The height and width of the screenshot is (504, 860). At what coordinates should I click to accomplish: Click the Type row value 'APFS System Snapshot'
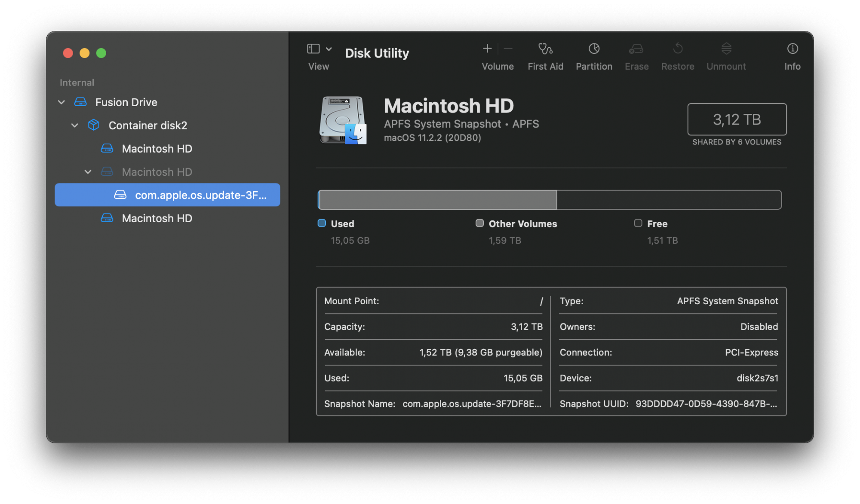point(728,301)
